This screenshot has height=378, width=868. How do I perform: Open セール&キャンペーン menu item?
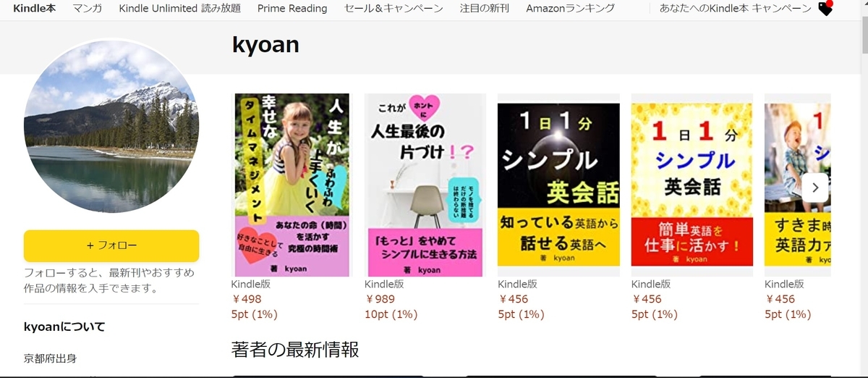coord(393,9)
